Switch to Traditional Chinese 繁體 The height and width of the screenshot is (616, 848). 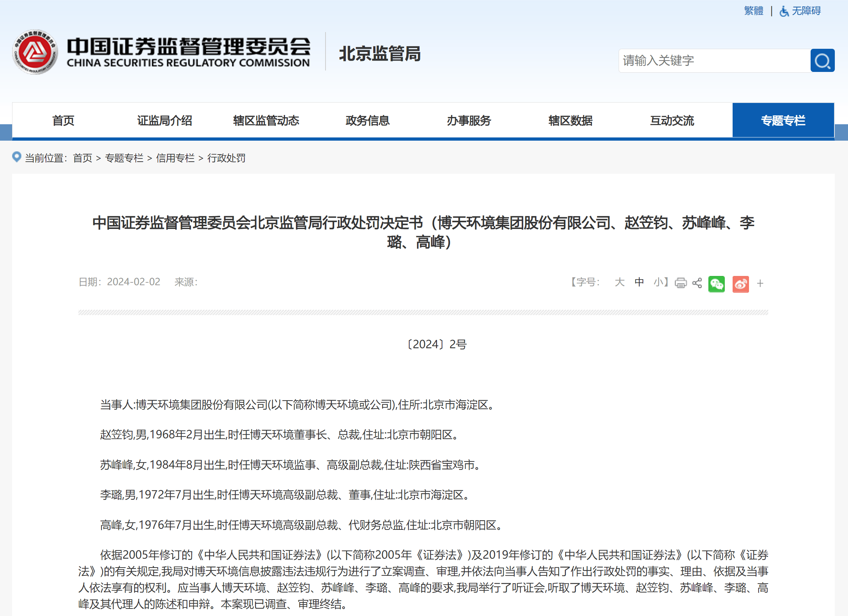(x=754, y=11)
